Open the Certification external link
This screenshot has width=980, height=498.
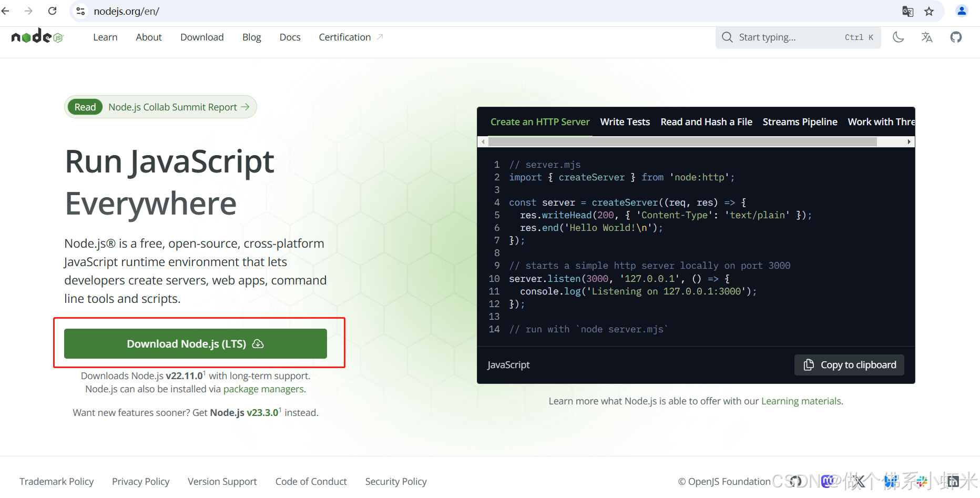point(351,37)
